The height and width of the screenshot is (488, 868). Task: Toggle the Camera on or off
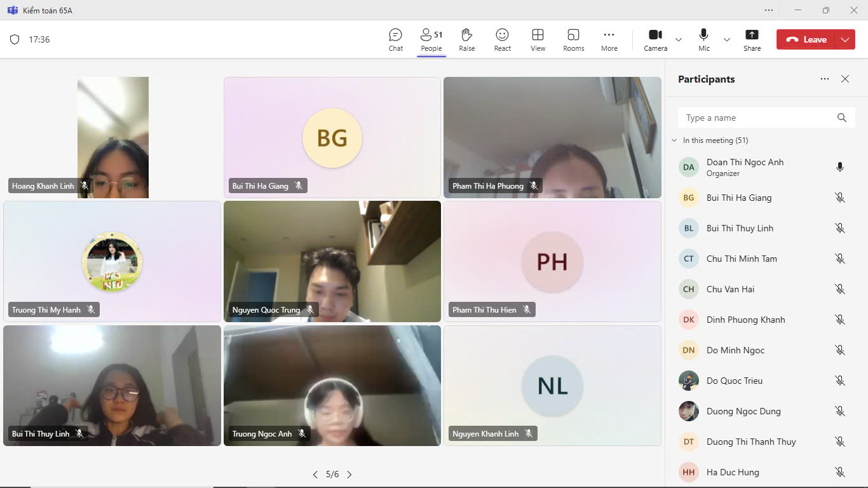click(655, 39)
